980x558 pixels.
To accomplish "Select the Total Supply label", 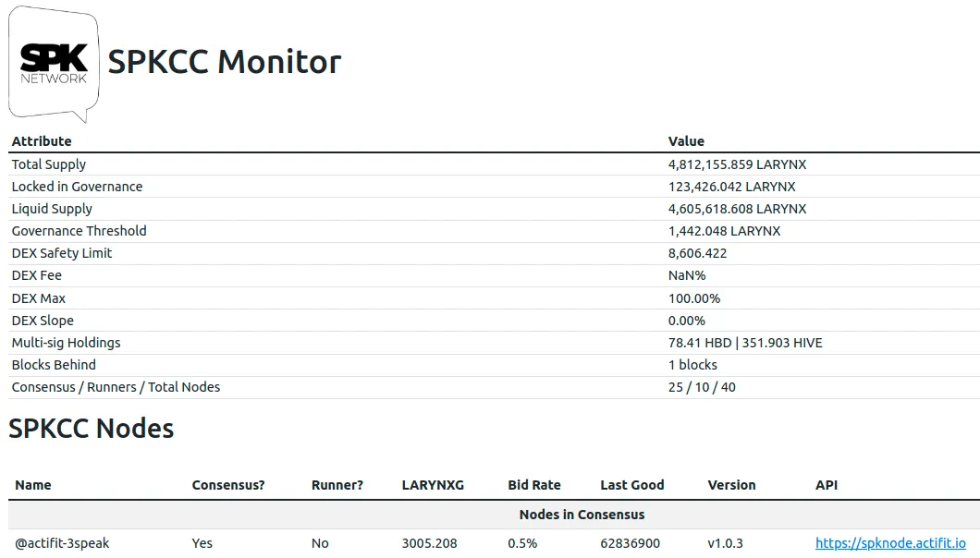I will click(49, 164).
